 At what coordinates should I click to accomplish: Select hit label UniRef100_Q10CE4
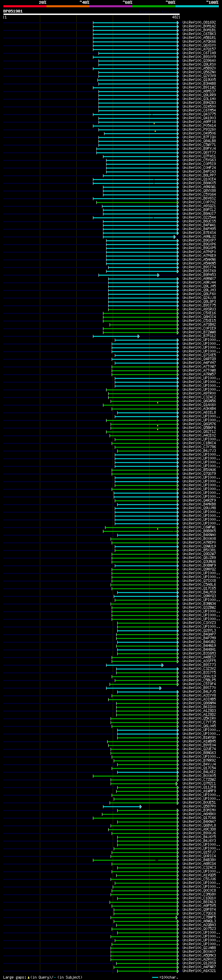pyautogui.click(x=199, y=179)
